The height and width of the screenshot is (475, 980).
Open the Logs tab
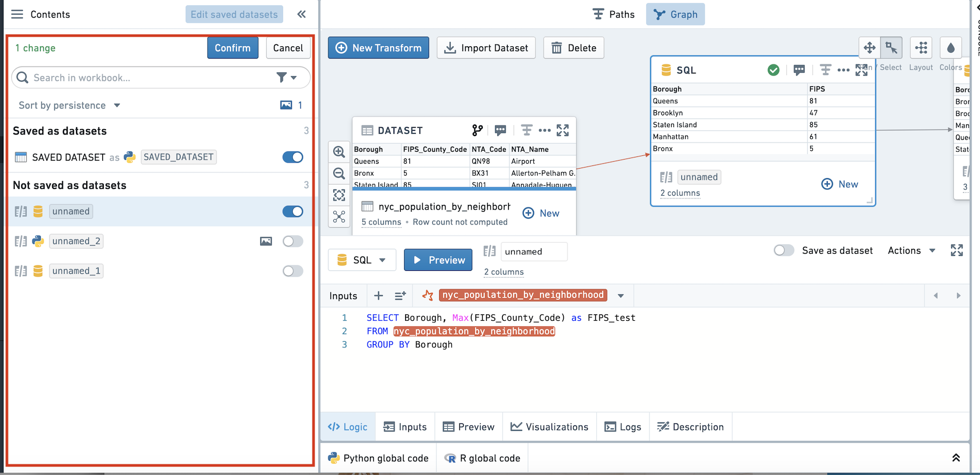623,427
